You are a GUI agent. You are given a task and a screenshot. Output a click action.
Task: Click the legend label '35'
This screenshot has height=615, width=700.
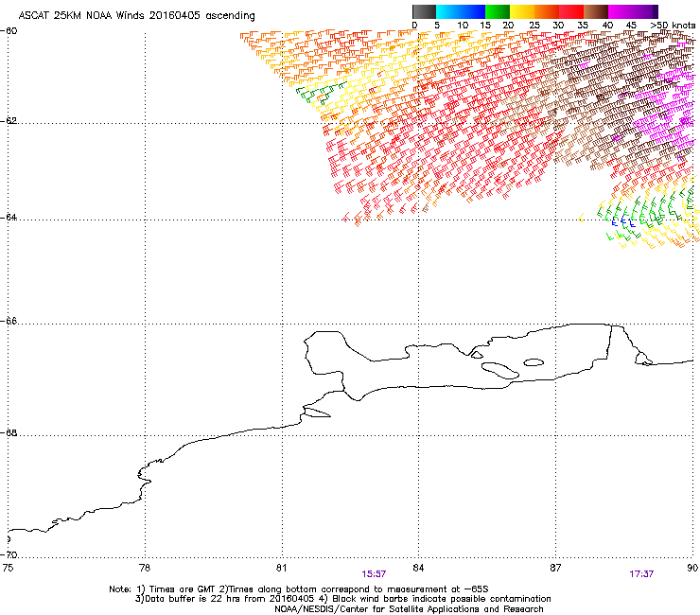click(x=583, y=26)
